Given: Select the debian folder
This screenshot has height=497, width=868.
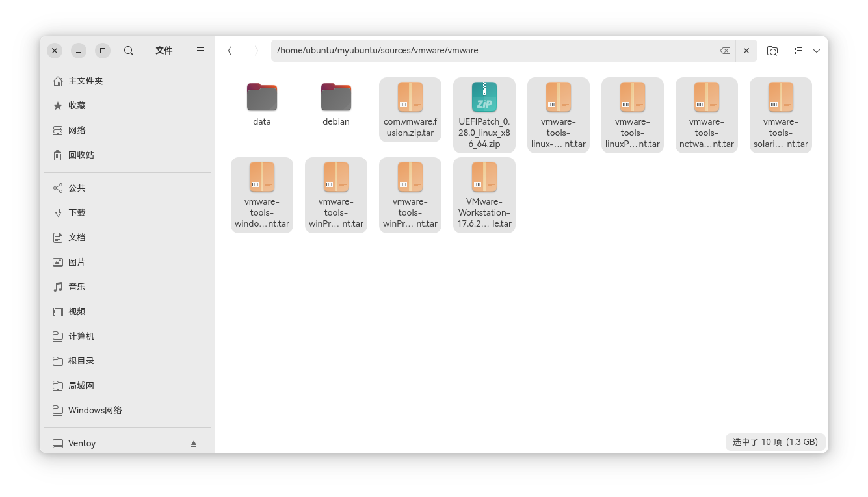Looking at the screenshot, I should pos(336,104).
